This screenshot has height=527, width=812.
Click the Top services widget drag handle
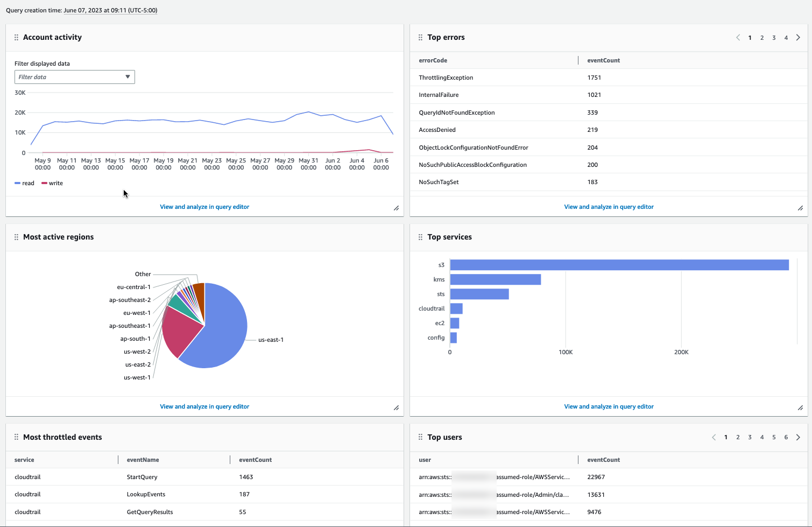[x=420, y=237]
